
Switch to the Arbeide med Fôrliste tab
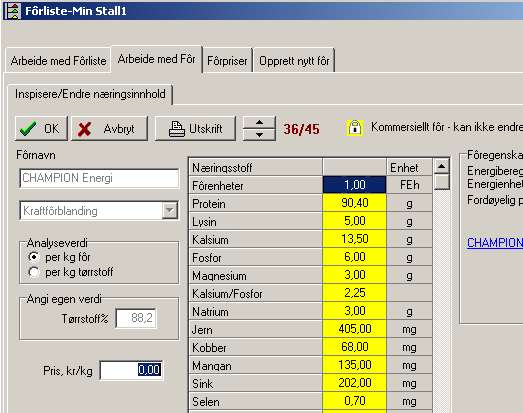pos(58,60)
